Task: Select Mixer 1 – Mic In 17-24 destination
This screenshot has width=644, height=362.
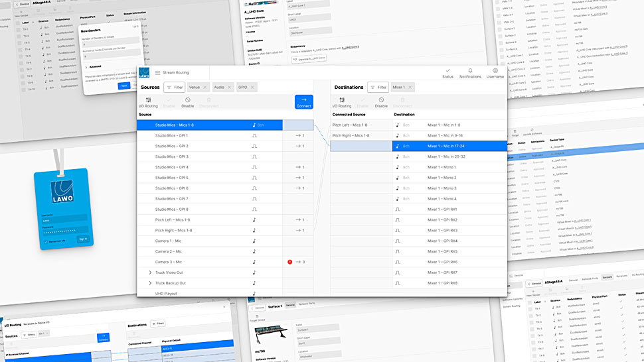Action: [x=449, y=146]
